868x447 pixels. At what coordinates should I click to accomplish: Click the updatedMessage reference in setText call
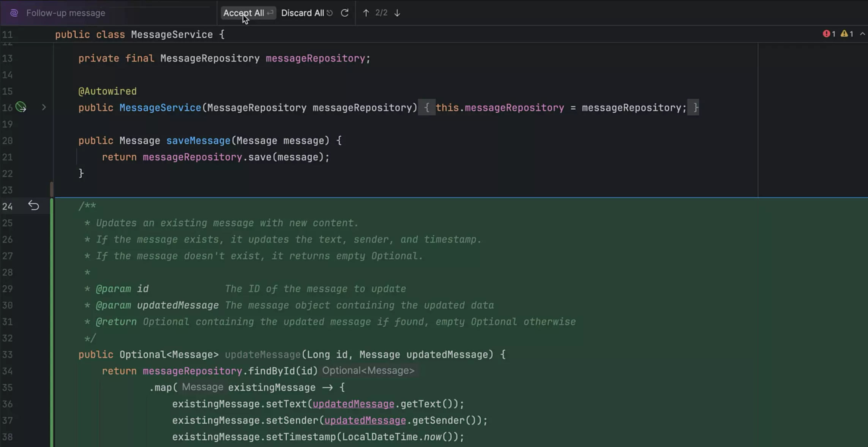(353, 404)
